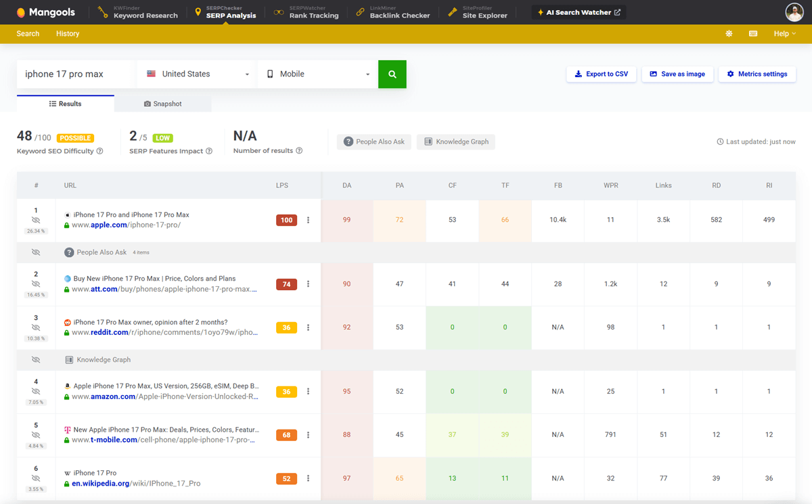Toggle eye icon on Knowledge Graph row

[36, 360]
